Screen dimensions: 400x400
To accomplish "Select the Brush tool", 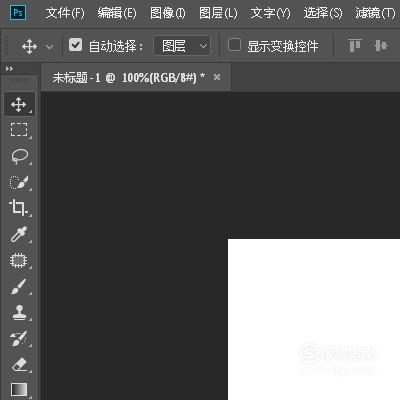I will tap(19, 286).
